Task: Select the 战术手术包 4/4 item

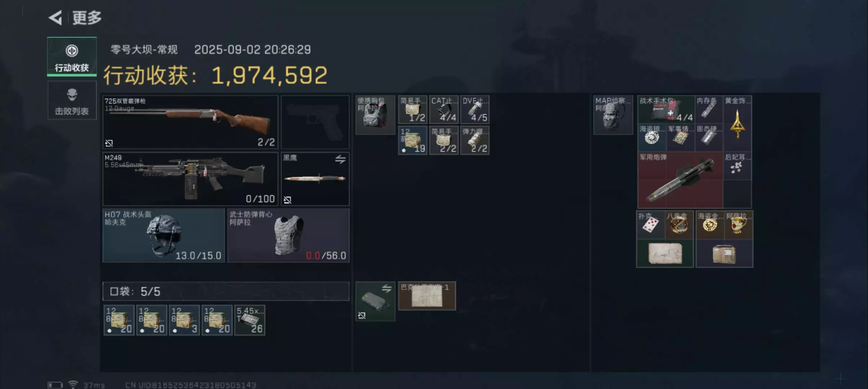Action: tap(666, 109)
